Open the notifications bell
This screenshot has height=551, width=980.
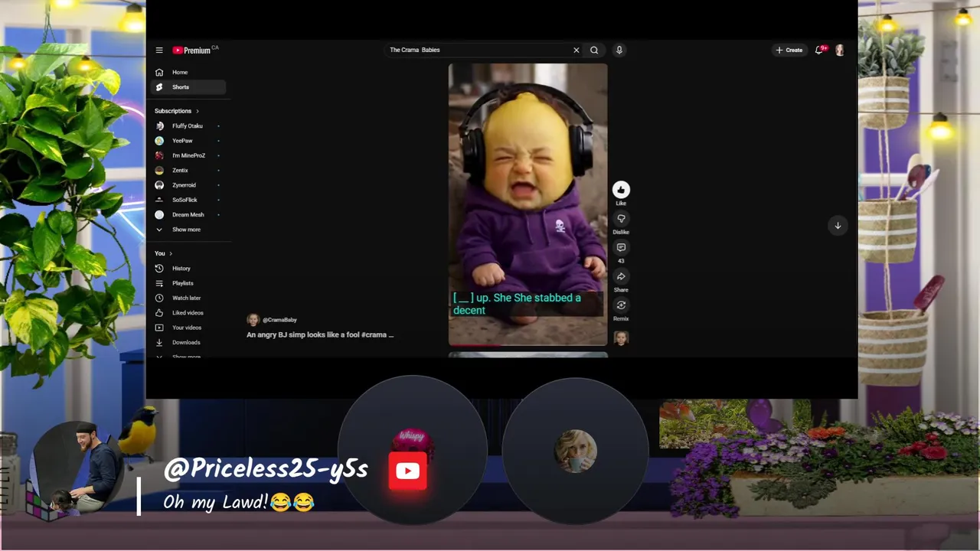pos(819,50)
